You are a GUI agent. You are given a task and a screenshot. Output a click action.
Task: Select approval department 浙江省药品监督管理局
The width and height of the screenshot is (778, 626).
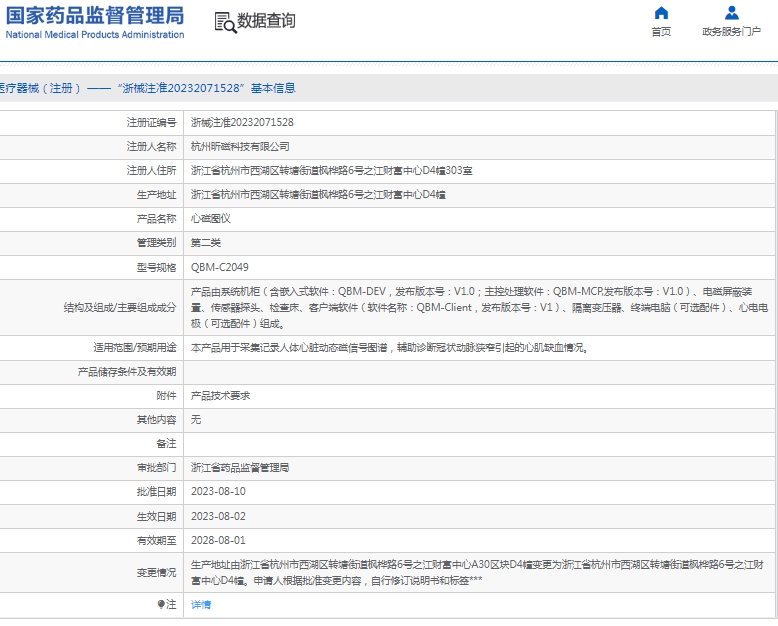(x=240, y=468)
